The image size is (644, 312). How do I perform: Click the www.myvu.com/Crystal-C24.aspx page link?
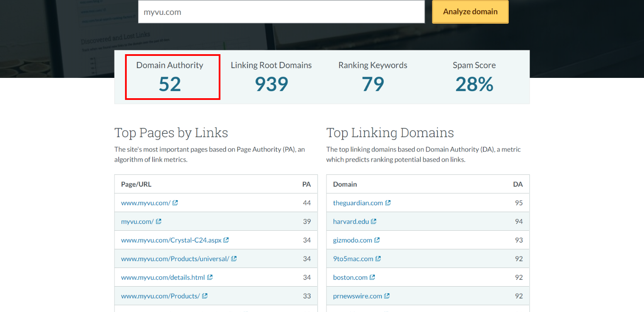click(171, 240)
